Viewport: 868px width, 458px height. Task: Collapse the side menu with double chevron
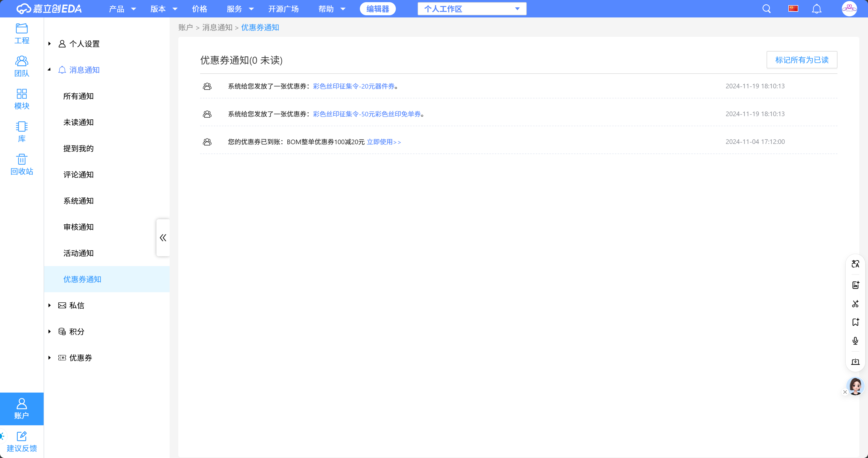click(163, 238)
